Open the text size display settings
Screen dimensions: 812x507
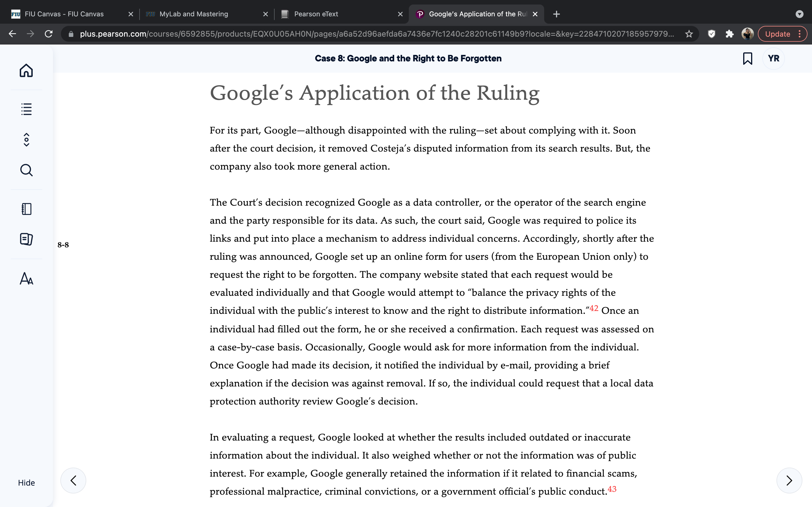tap(26, 278)
